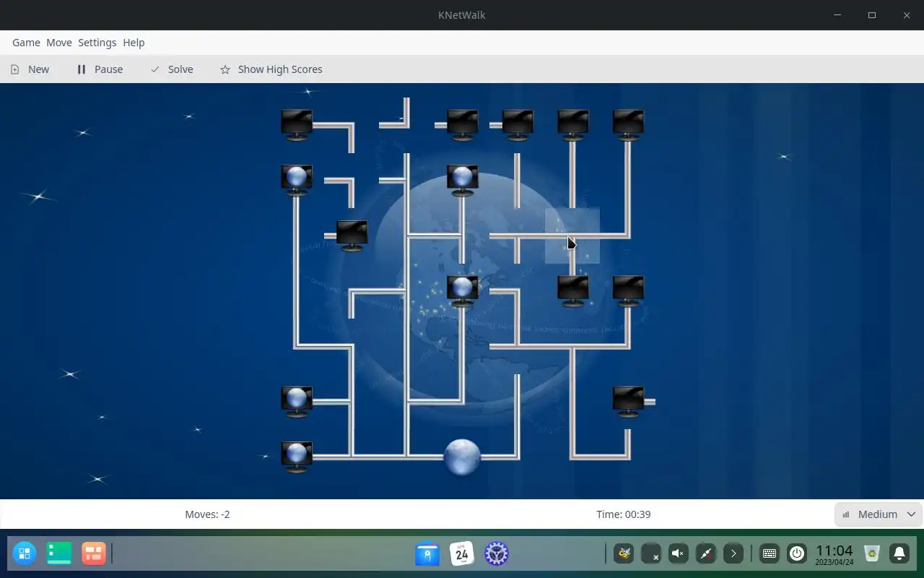Open the blue file manager dock icon
Image resolution: width=924 pixels, height=578 pixels.
(427, 553)
